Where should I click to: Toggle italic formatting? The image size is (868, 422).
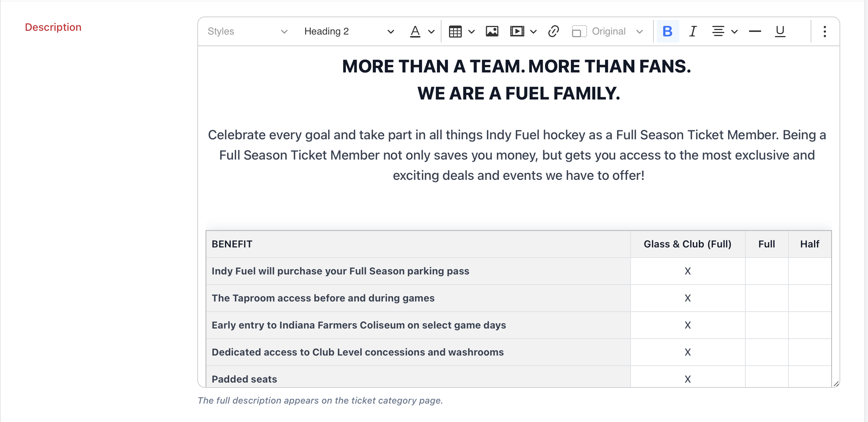(x=693, y=31)
